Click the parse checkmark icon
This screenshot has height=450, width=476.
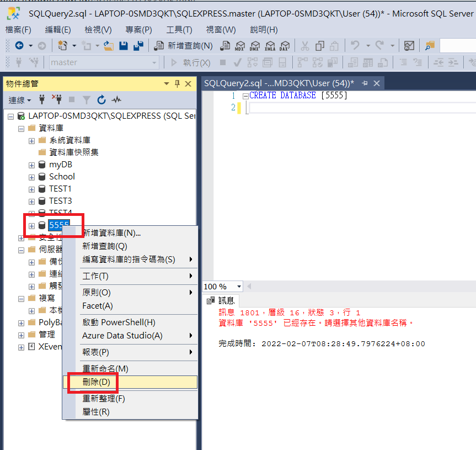pyautogui.click(x=237, y=62)
